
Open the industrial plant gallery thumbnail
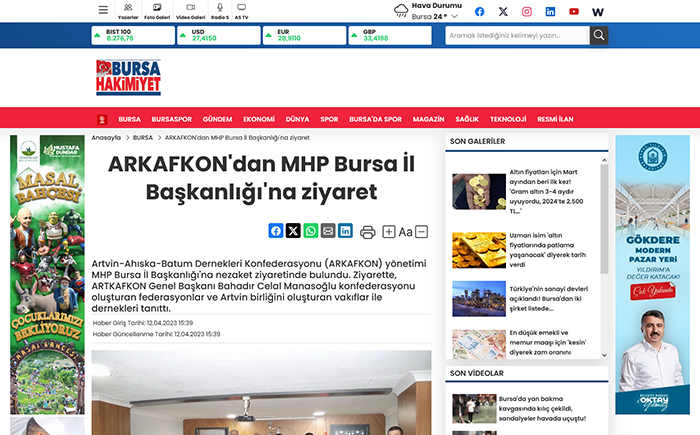tap(479, 299)
